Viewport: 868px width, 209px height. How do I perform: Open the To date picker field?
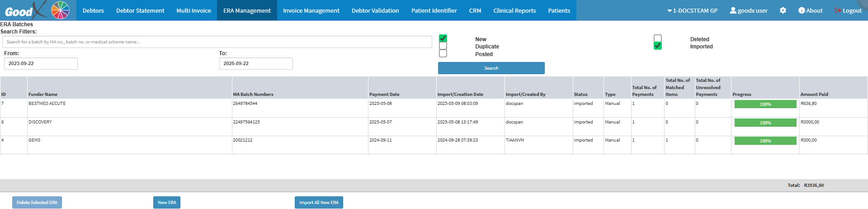pos(256,63)
